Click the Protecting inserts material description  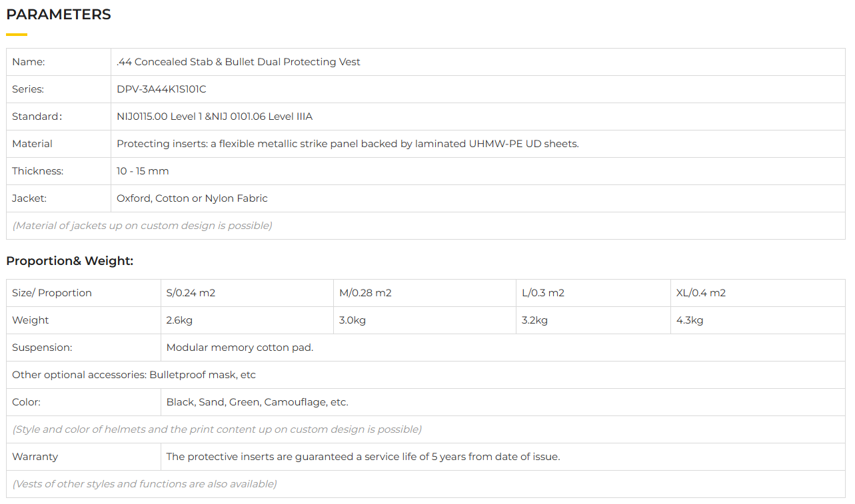click(347, 144)
